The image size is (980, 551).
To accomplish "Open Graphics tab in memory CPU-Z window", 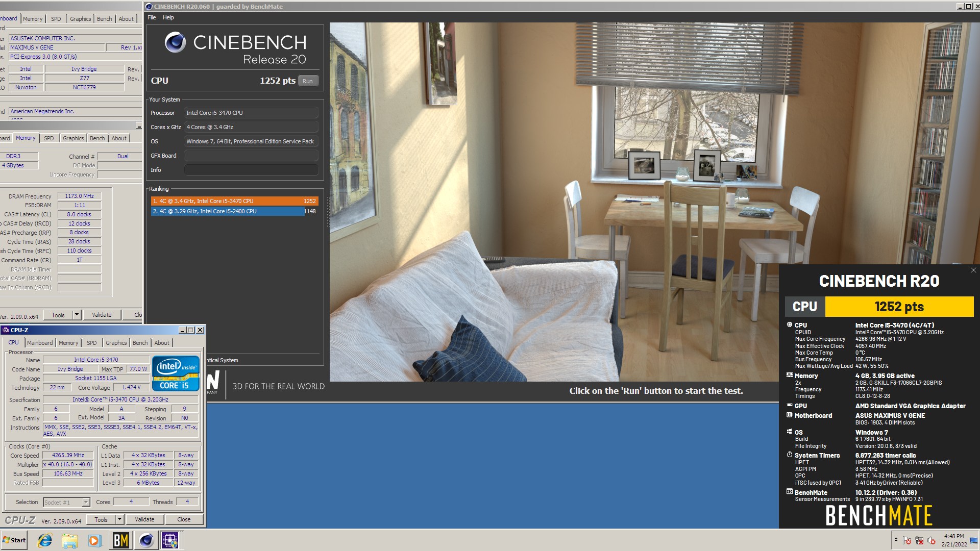I will (73, 138).
